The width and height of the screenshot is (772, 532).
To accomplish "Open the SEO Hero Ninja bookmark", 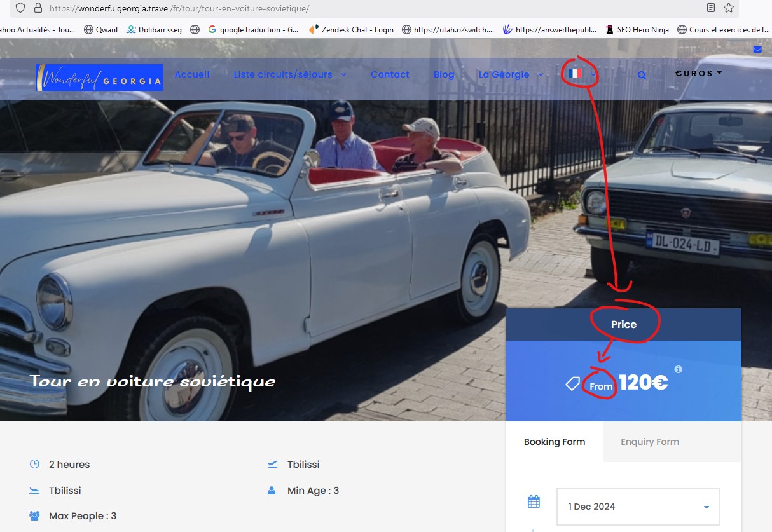I will [637, 29].
